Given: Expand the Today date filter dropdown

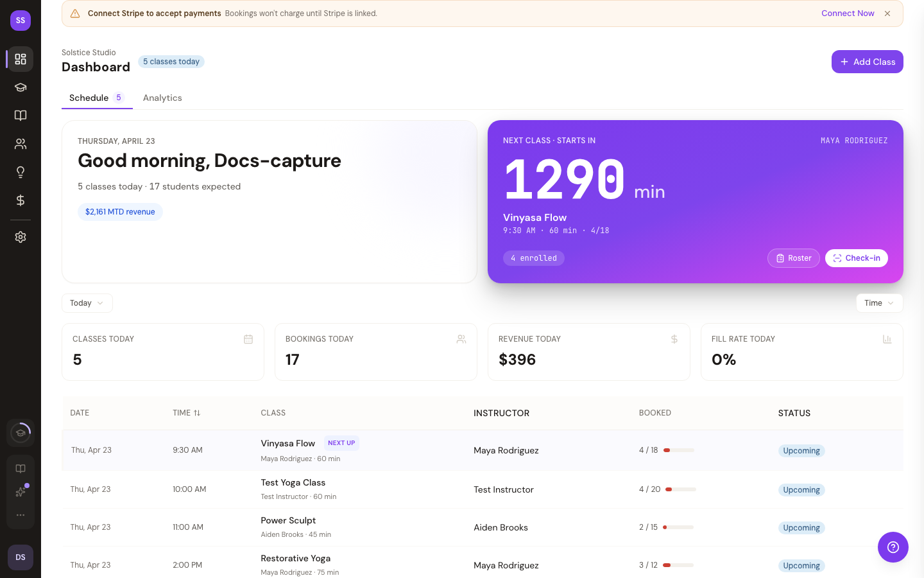Looking at the screenshot, I should point(87,303).
